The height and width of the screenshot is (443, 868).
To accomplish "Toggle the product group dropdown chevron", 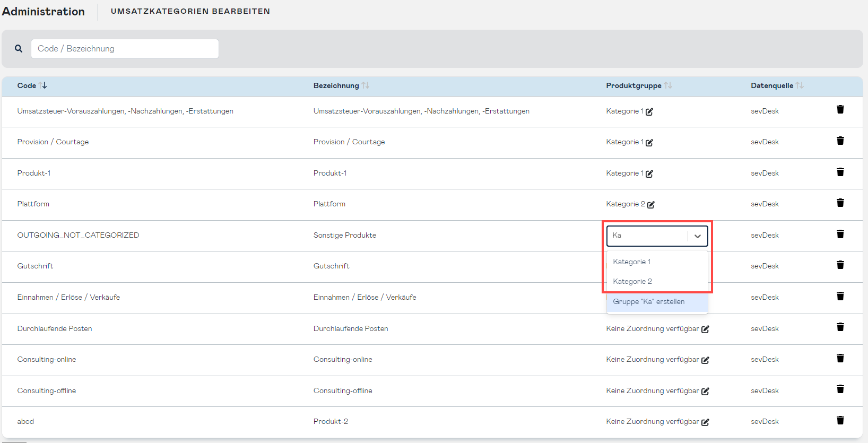I will (x=698, y=236).
